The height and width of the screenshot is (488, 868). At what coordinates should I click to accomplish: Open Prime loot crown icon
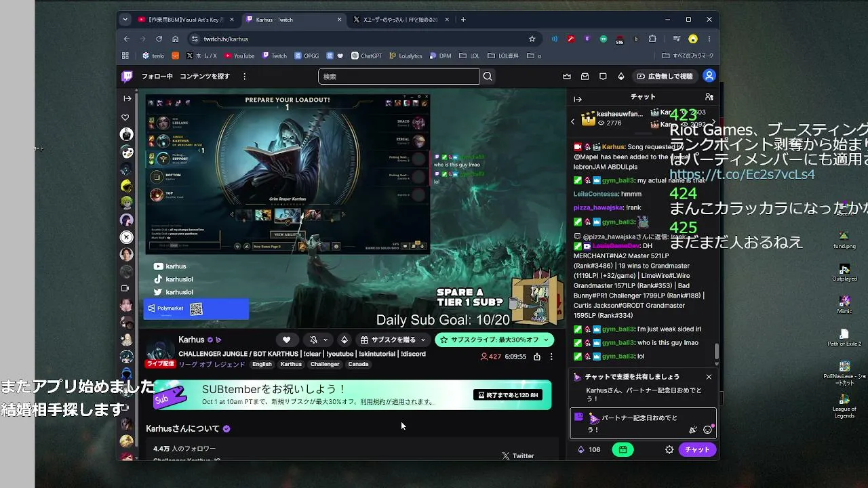pyautogui.click(x=567, y=77)
